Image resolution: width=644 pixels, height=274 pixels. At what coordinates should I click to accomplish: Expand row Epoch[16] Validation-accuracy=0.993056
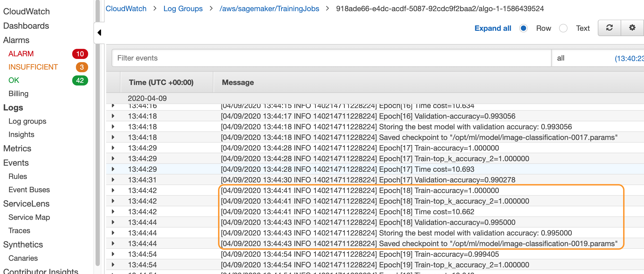coord(113,116)
